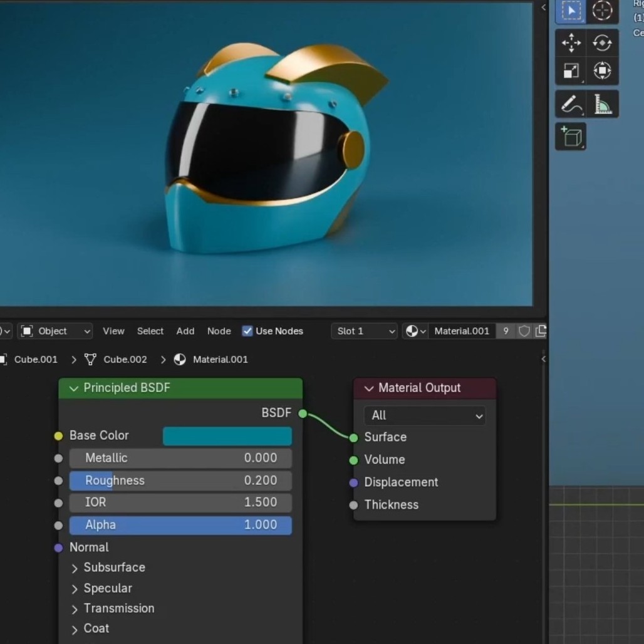Viewport: 644px width, 644px height.
Task: Click the Base Color teal swatch
Action: [227, 436]
